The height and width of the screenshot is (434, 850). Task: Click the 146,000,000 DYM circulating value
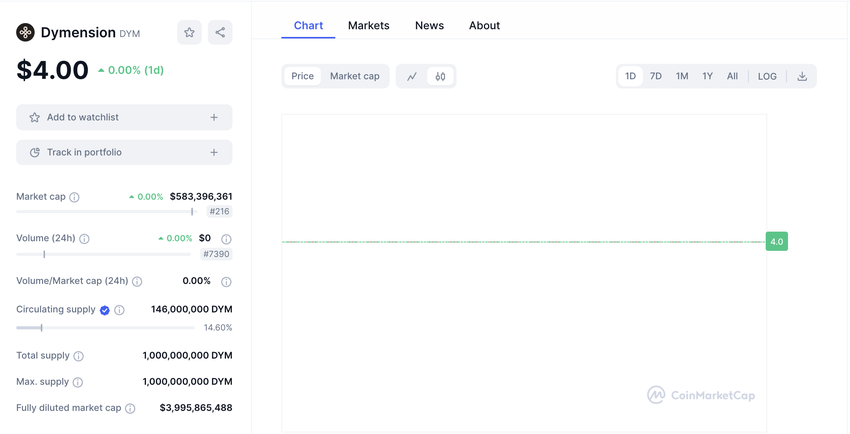192,309
